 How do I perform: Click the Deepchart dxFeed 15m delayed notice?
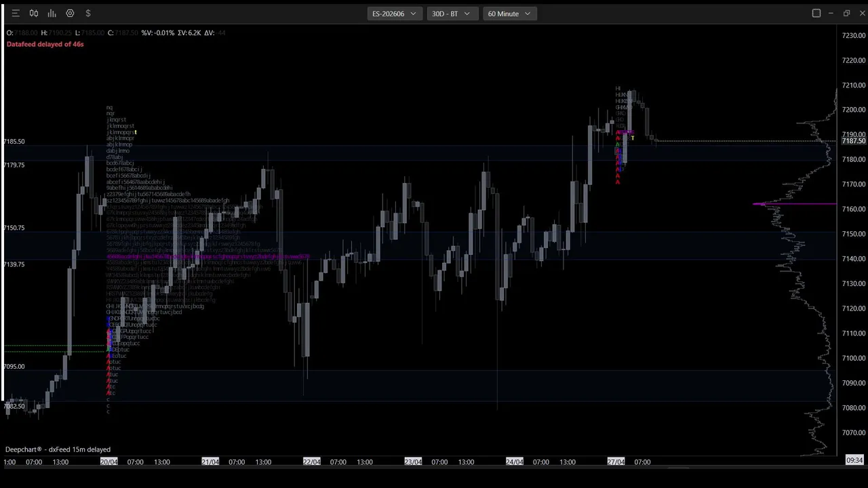(58, 449)
